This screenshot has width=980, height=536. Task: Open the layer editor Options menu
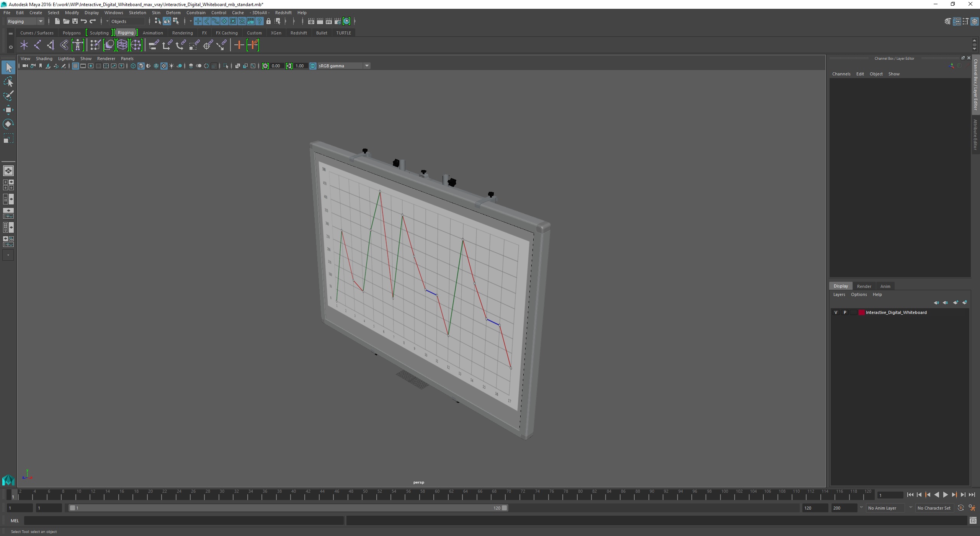[859, 294]
